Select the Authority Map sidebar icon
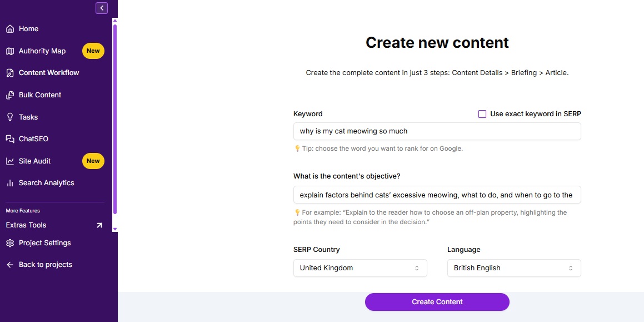 pos(42,51)
